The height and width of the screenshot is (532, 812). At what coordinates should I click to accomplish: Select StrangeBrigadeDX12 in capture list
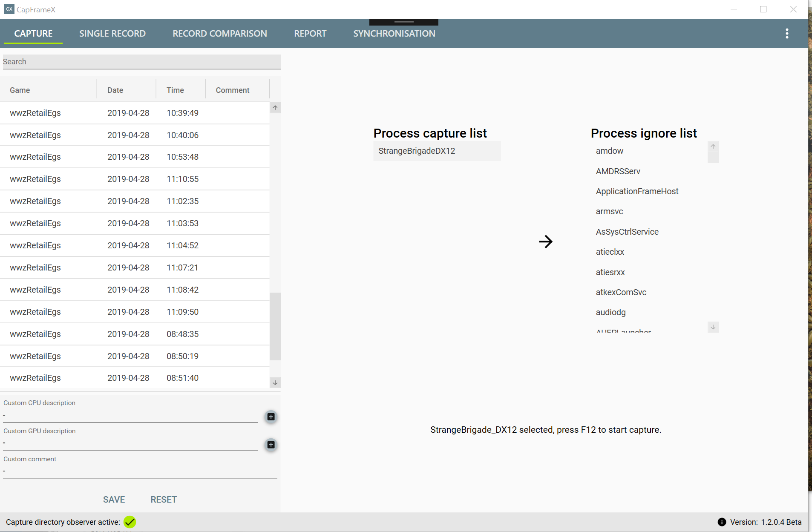click(x=437, y=151)
